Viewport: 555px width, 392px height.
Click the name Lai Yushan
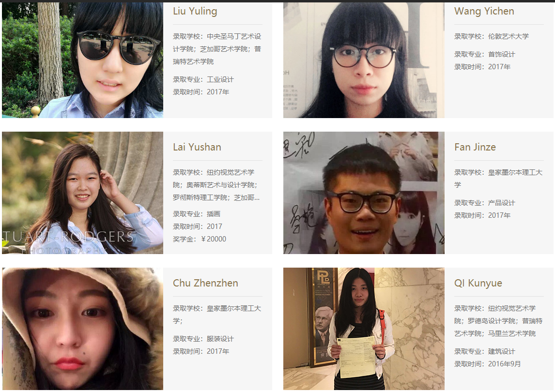(x=197, y=147)
